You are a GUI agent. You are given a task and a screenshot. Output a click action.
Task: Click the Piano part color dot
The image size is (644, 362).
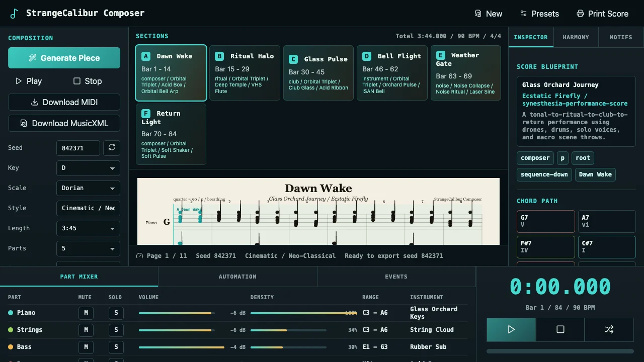click(11, 313)
